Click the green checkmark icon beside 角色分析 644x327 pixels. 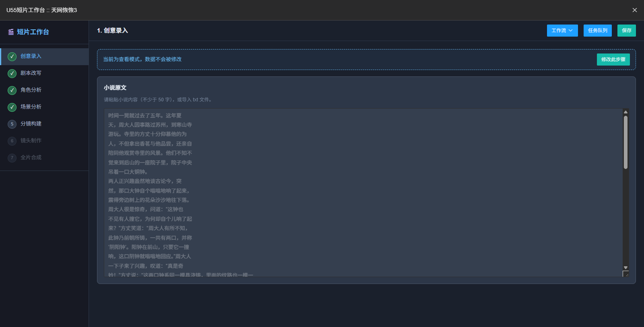point(12,90)
